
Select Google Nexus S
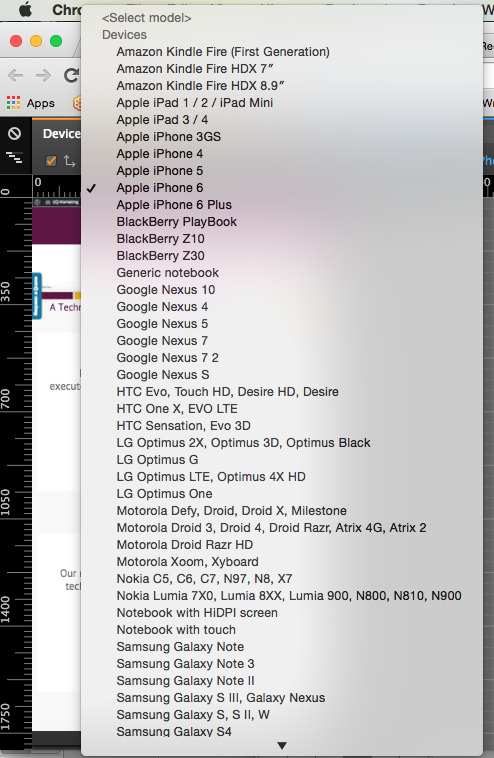click(282, 375)
